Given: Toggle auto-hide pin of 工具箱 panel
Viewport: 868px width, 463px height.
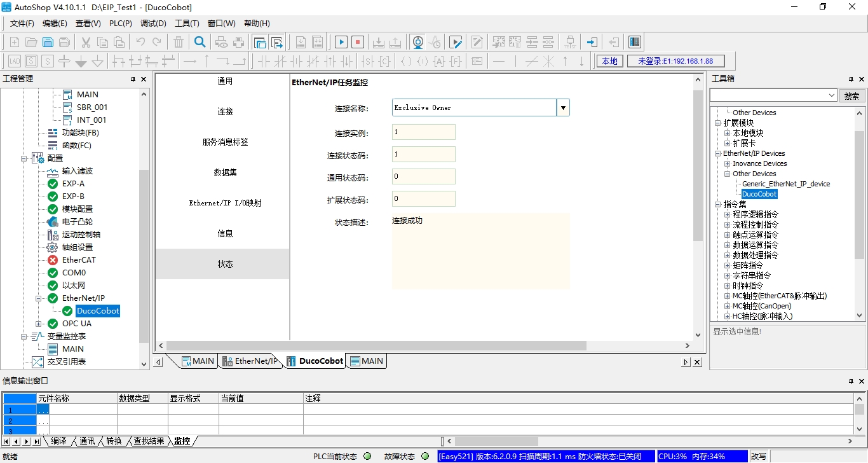Looking at the screenshot, I should [851, 79].
